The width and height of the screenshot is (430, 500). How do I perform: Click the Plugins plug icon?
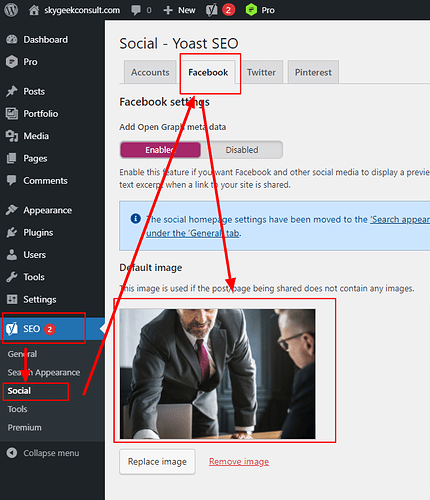tap(12, 232)
